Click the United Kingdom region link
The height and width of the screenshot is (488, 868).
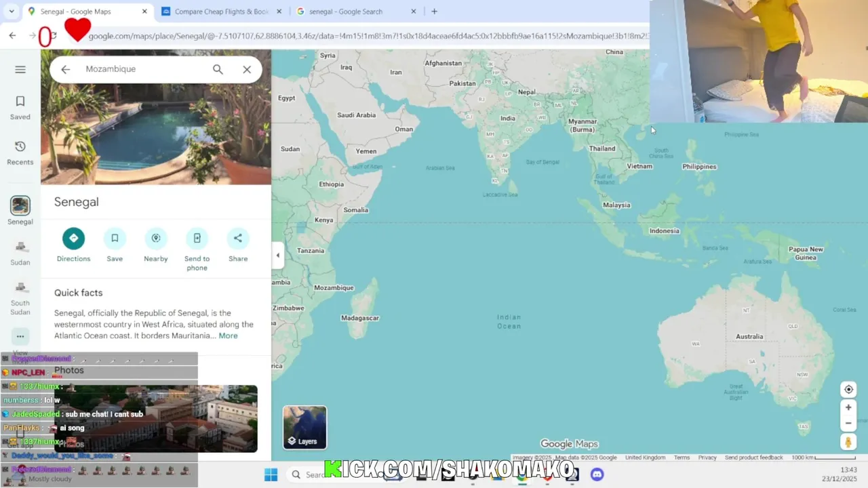pos(645,457)
